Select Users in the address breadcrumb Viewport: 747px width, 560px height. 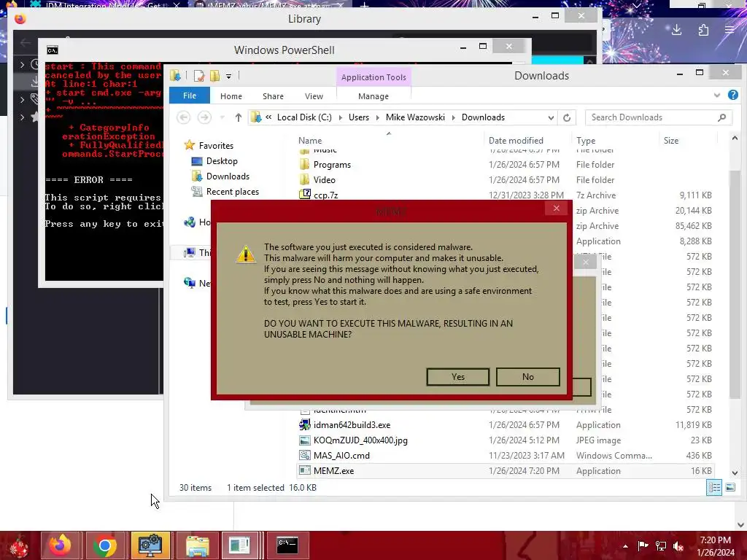359,117
